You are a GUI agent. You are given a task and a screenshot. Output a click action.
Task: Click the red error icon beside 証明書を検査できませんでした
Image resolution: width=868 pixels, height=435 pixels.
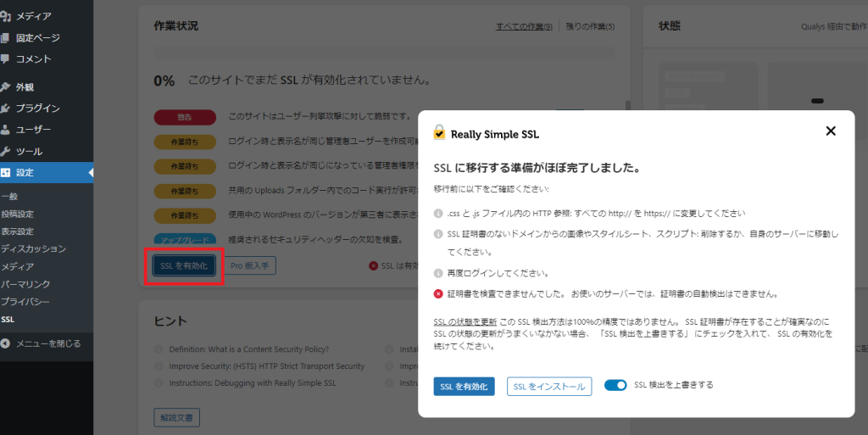[x=438, y=293]
